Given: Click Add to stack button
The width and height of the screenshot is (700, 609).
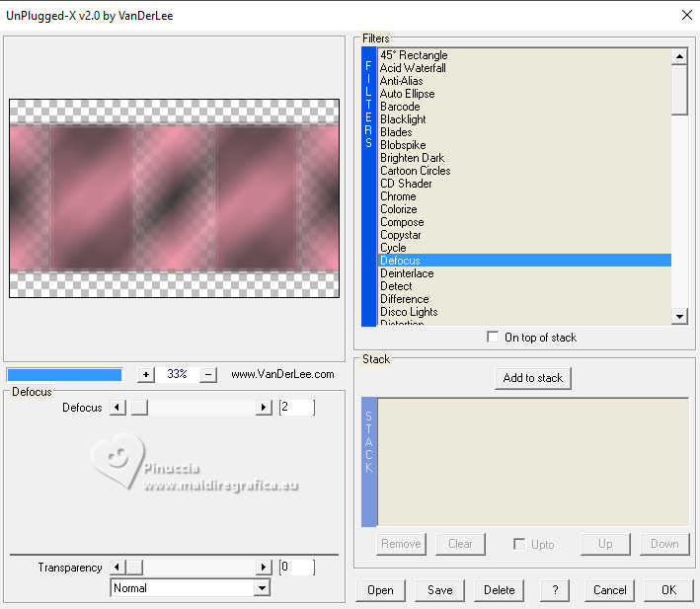Looking at the screenshot, I should coord(532,378).
